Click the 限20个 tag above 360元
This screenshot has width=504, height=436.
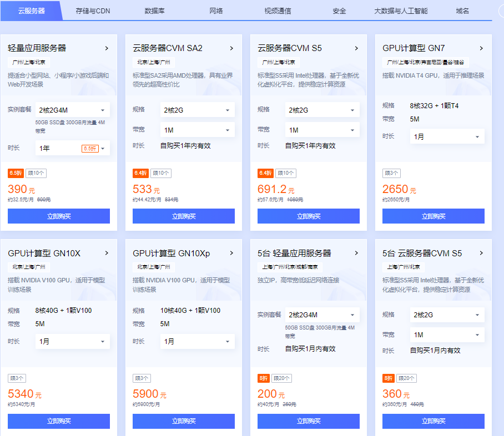tap(406, 378)
